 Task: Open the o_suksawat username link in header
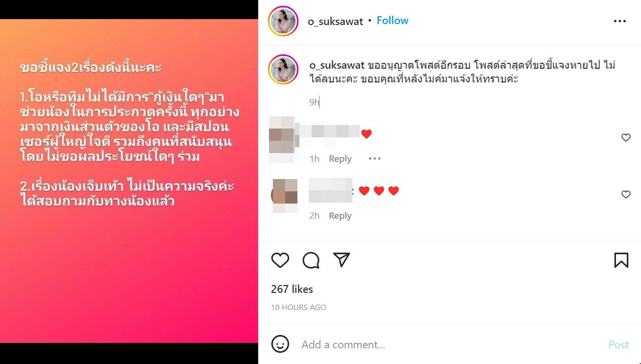click(335, 22)
